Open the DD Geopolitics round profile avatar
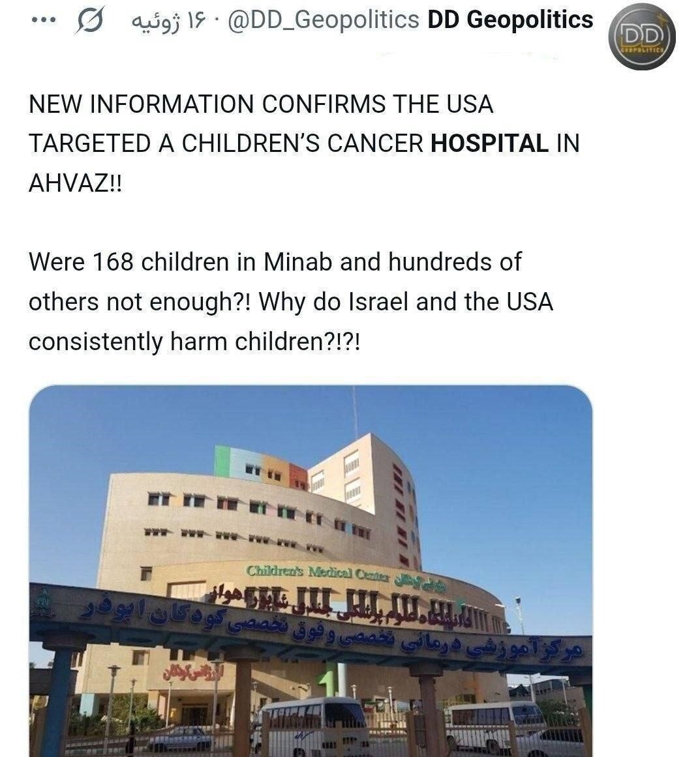700x757 pixels. pyautogui.click(x=642, y=37)
